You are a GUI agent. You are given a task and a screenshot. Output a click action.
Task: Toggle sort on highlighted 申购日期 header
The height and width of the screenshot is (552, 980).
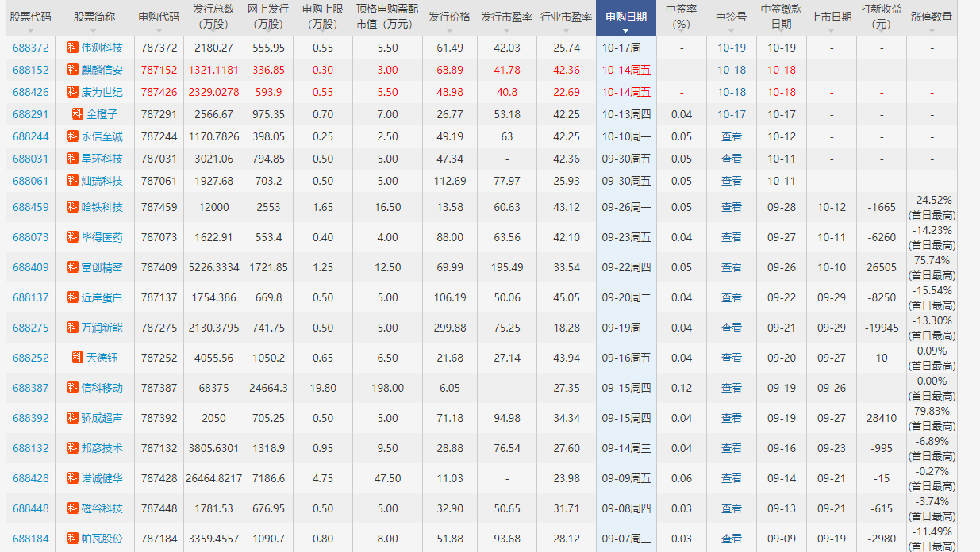point(626,17)
